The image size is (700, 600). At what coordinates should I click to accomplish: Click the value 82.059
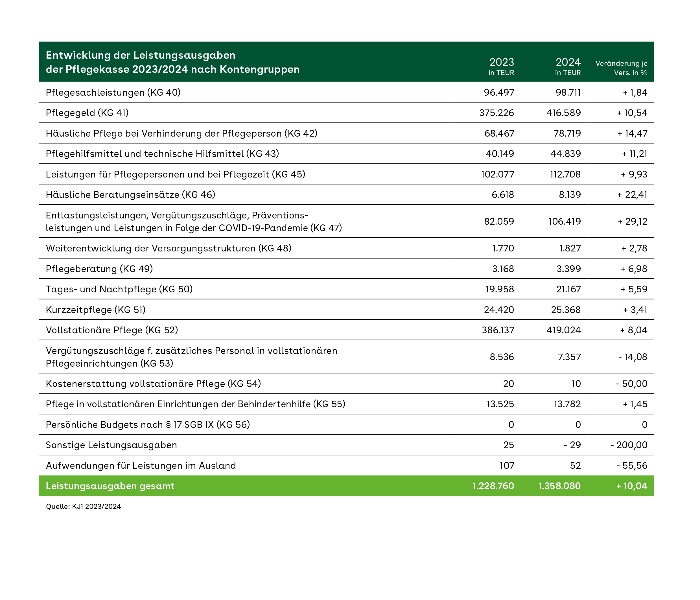pyautogui.click(x=499, y=221)
